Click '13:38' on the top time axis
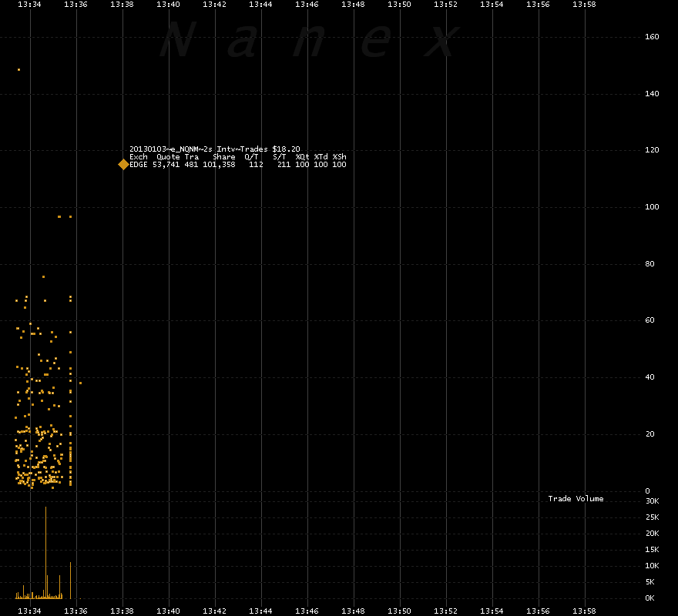Viewport: 678px width, 616px height. tap(122, 5)
